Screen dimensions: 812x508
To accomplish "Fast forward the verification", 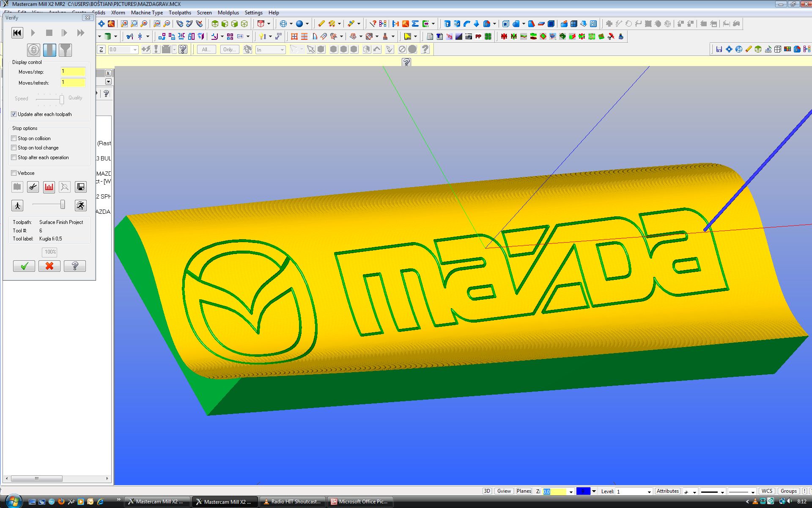I will 80,33.
